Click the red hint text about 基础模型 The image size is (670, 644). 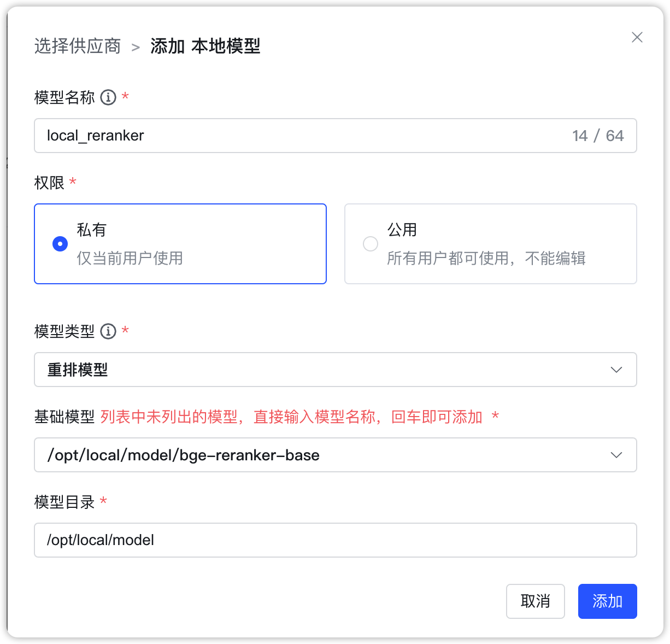click(291, 417)
